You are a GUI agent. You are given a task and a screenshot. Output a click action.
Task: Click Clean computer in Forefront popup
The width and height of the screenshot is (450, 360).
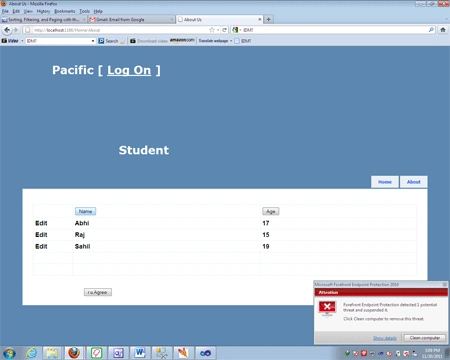tap(425, 338)
